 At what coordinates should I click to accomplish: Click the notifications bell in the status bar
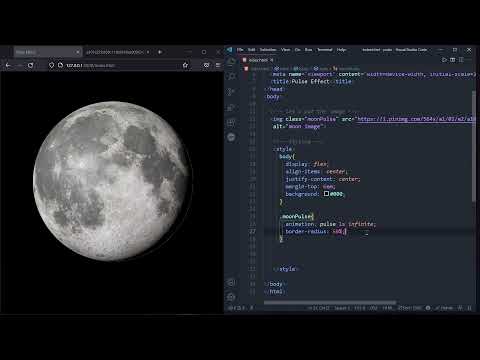[469, 308]
